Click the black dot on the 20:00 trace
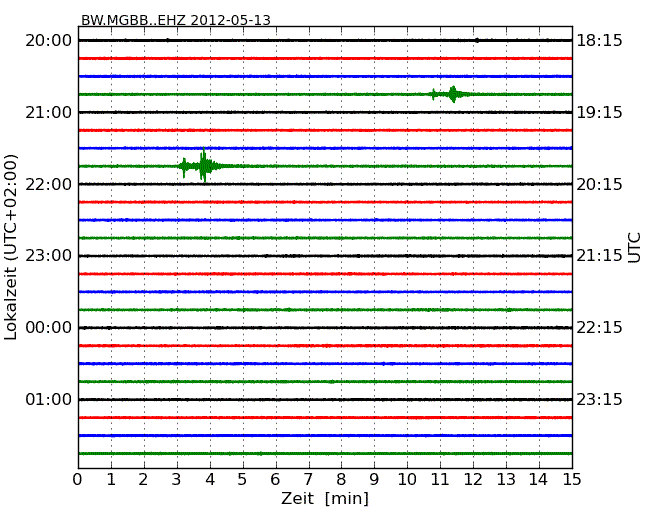This screenshot has width=650, height=520. pyautogui.click(x=477, y=40)
